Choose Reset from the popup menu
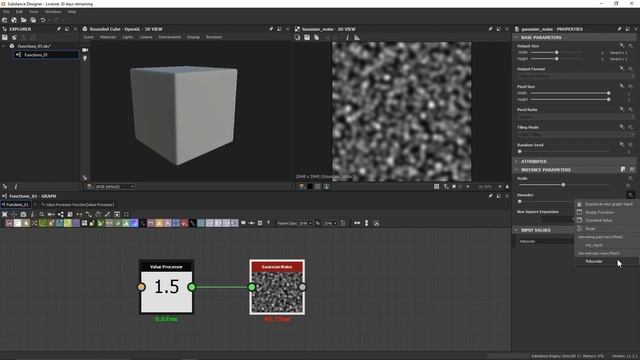Viewport: 640px width, 360px height. (607, 229)
